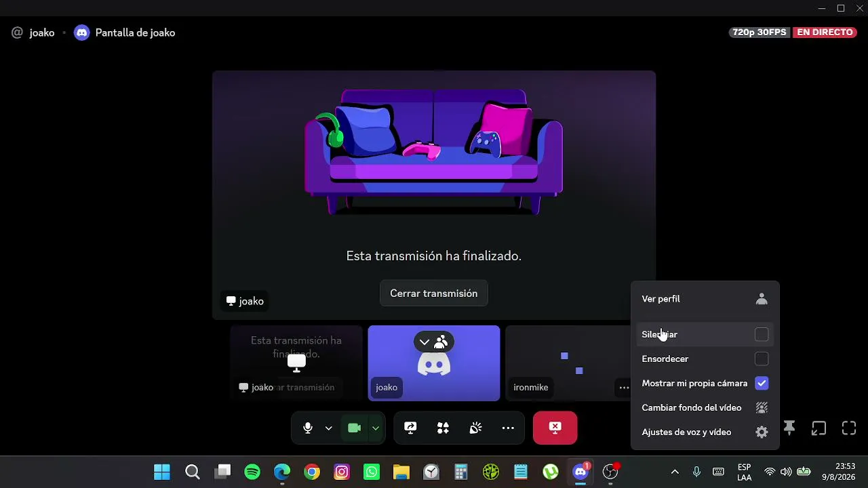Collapse participants using chevron on joako tile
The image size is (868, 488).
[425, 342]
